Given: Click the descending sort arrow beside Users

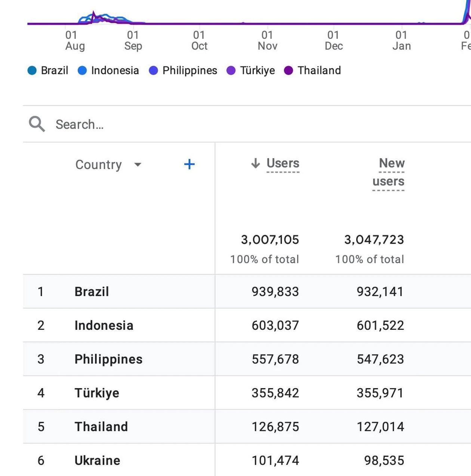Looking at the screenshot, I should click(x=255, y=163).
